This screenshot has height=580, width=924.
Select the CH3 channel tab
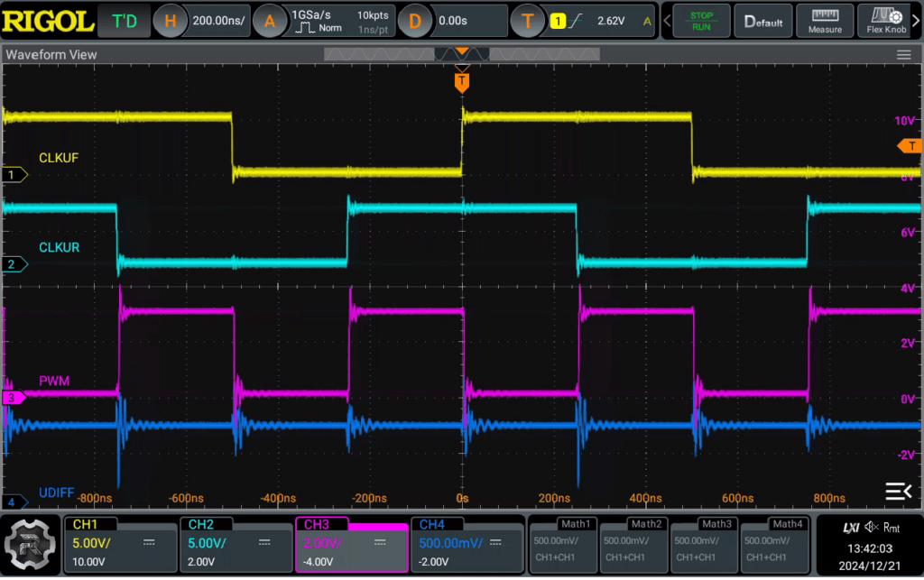[352, 545]
